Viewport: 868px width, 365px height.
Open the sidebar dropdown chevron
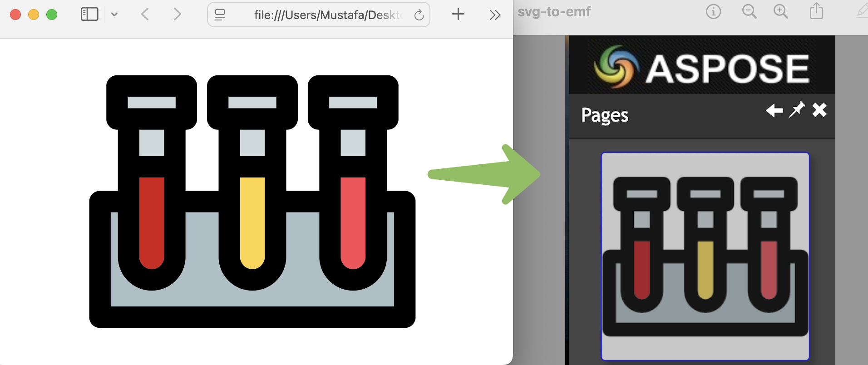tap(114, 15)
